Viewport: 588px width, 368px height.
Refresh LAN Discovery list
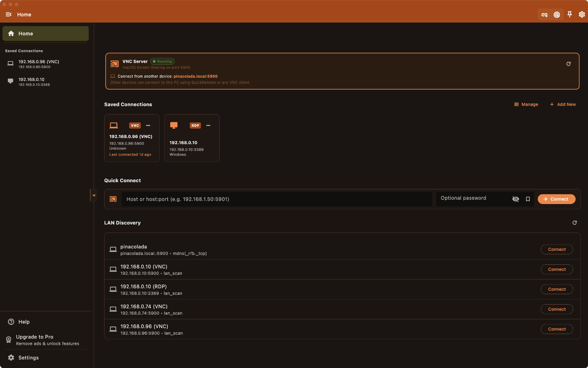[x=574, y=223]
